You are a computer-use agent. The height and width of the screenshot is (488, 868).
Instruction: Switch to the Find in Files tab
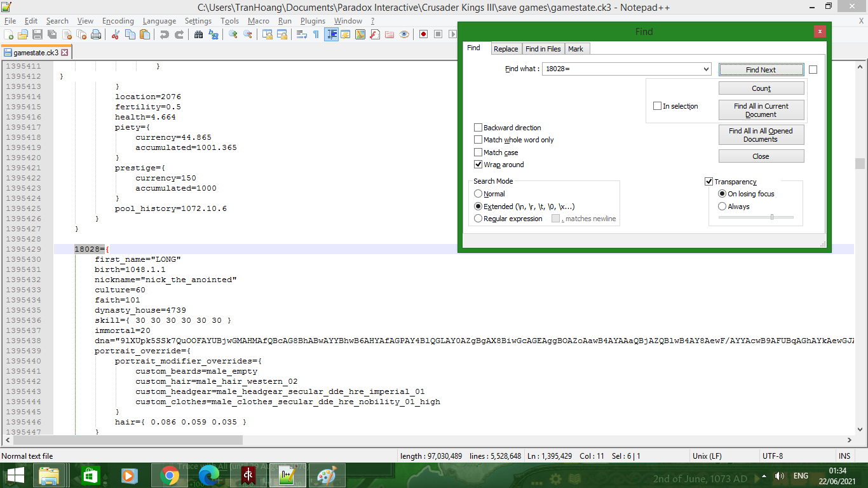coord(543,49)
